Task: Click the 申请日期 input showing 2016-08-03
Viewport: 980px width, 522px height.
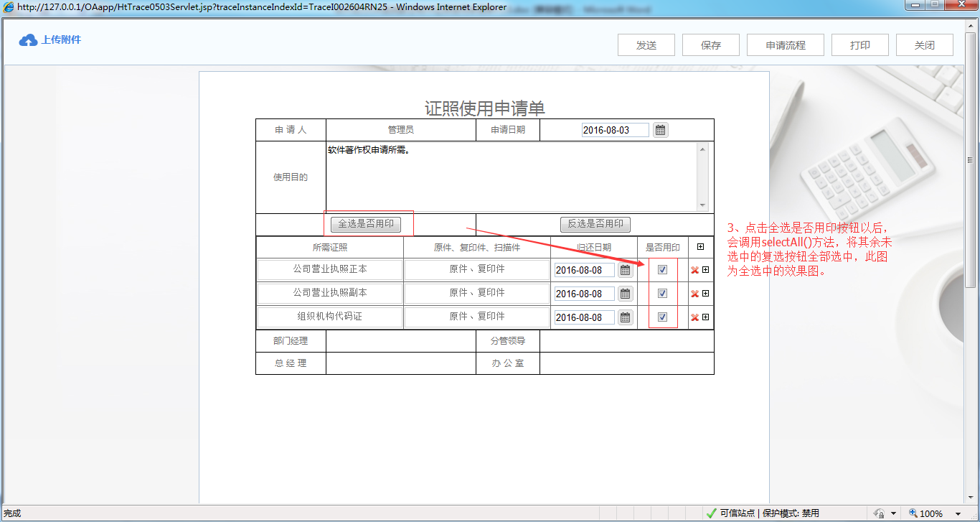Action: pos(615,130)
